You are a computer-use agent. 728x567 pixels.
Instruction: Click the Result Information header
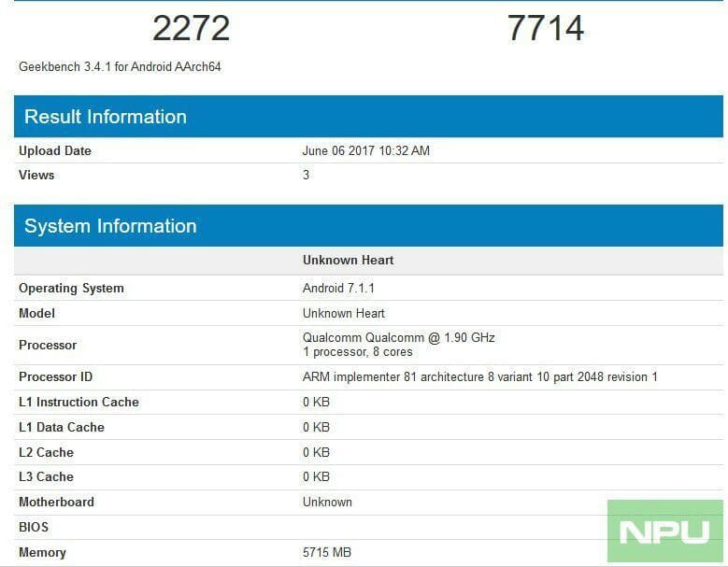coord(368,117)
